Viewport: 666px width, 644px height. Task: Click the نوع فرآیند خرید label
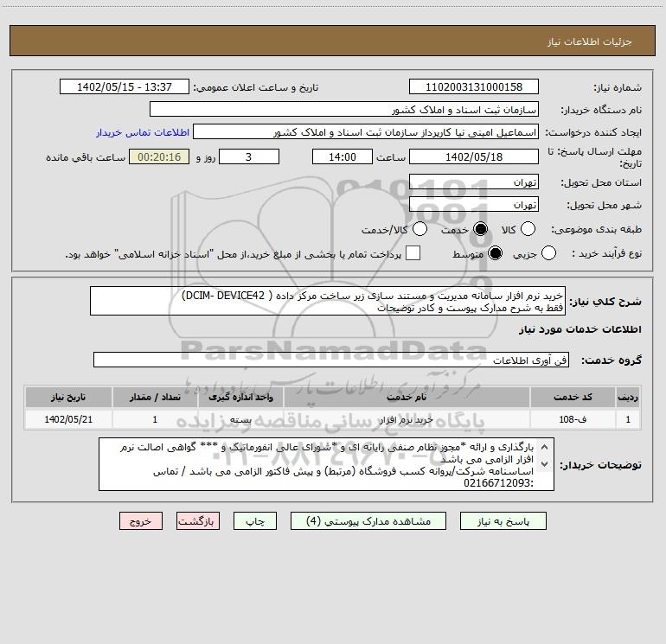coord(606,254)
